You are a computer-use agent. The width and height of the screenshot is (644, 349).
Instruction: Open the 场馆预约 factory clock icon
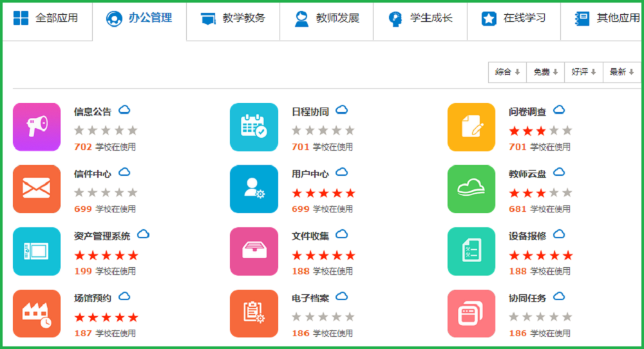coord(37,314)
